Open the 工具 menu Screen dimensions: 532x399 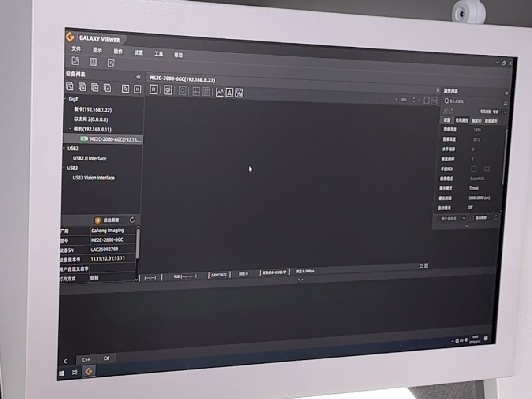click(x=158, y=54)
